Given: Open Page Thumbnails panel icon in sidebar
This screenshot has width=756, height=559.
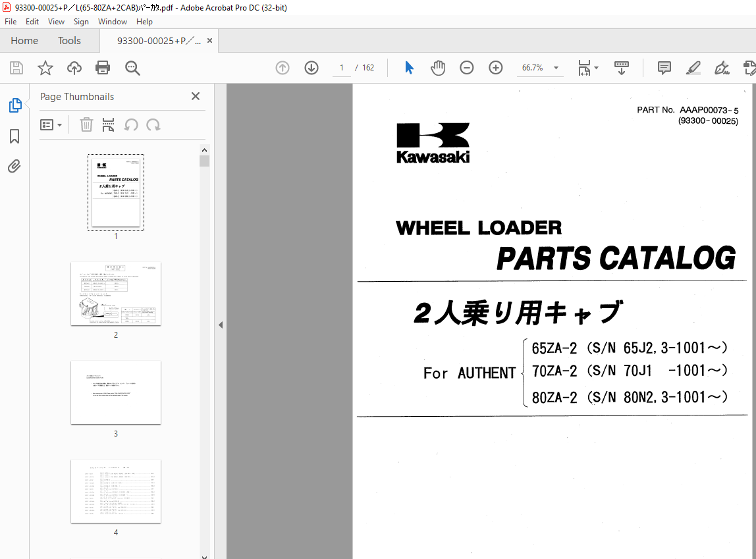Looking at the screenshot, I should (15, 105).
